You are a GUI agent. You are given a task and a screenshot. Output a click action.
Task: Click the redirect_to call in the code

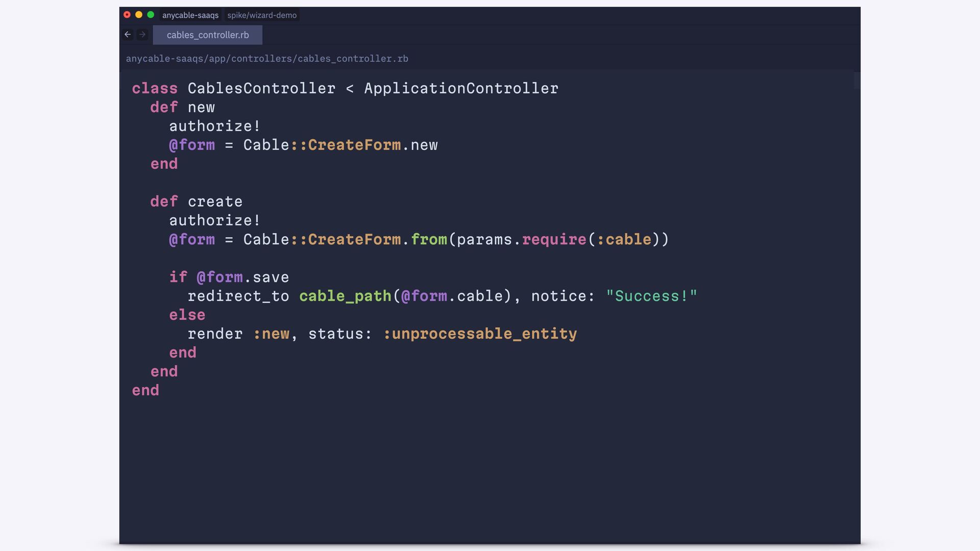point(238,296)
